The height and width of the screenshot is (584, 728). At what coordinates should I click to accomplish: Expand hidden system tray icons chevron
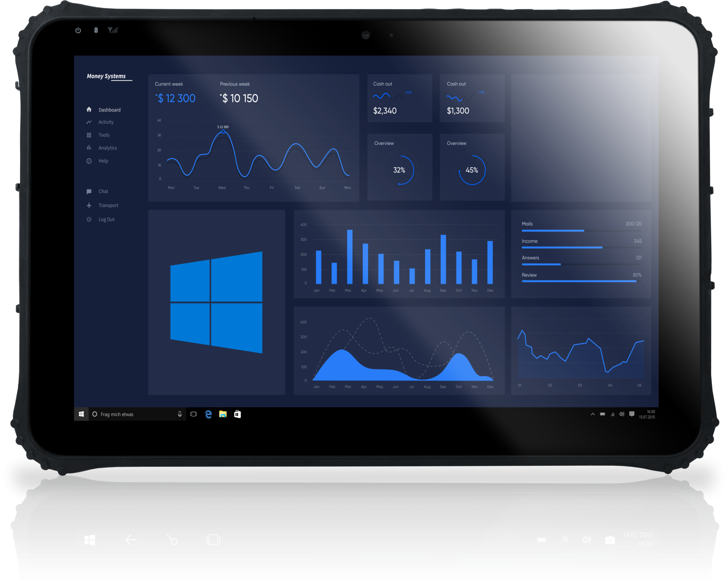(593, 414)
